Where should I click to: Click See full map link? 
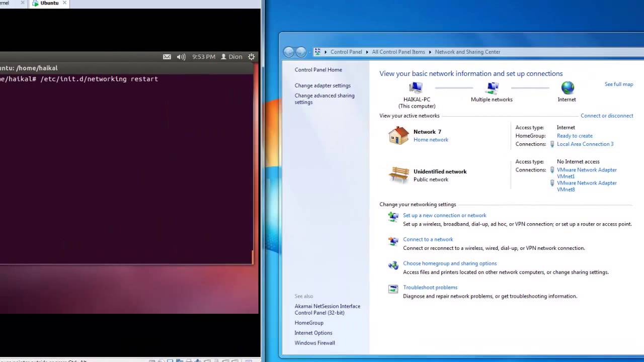(x=619, y=84)
